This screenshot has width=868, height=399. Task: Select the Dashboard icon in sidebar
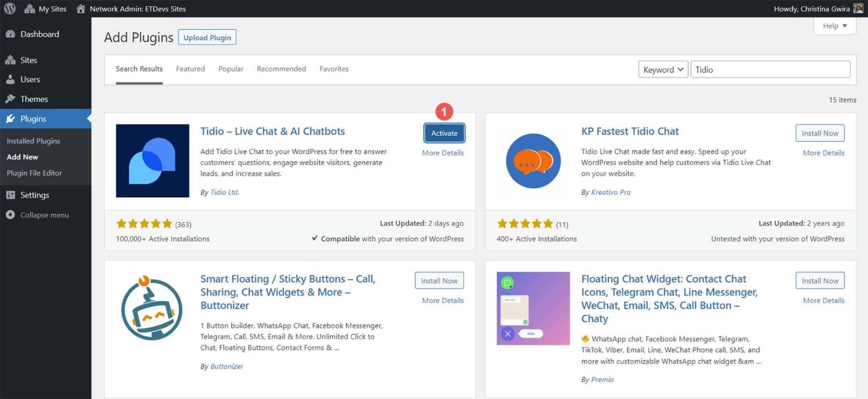point(11,34)
